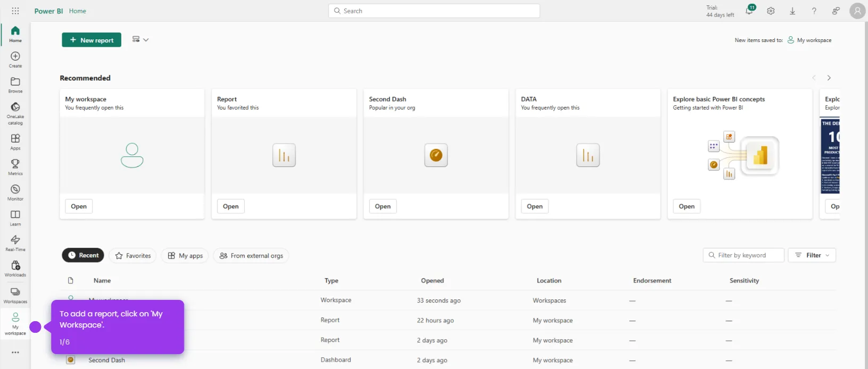This screenshot has height=369, width=868.
Task: Open Workspaces in the sidebar
Action: click(15, 295)
